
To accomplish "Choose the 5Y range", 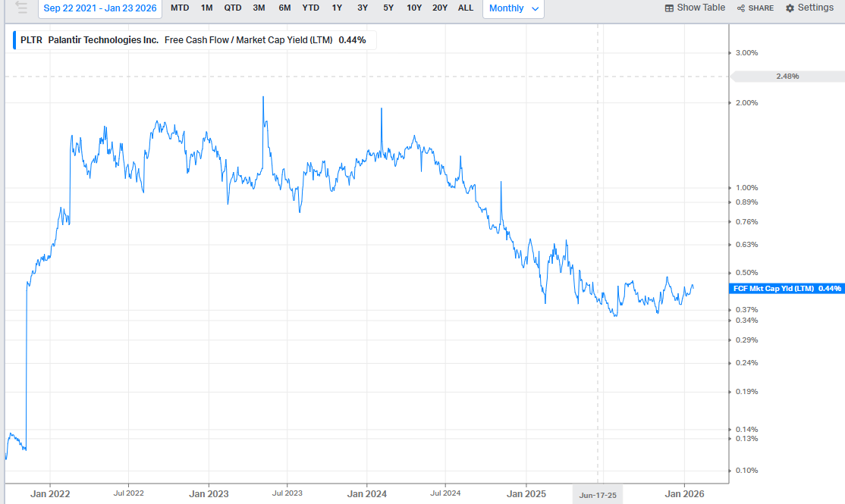I will click(x=388, y=8).
